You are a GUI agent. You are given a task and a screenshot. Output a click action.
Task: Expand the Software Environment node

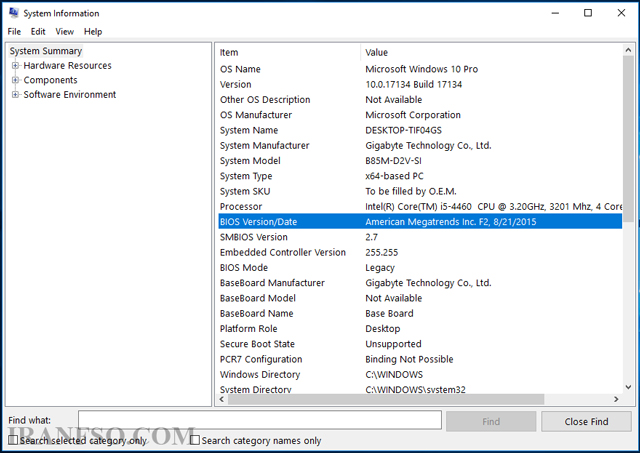16,95
